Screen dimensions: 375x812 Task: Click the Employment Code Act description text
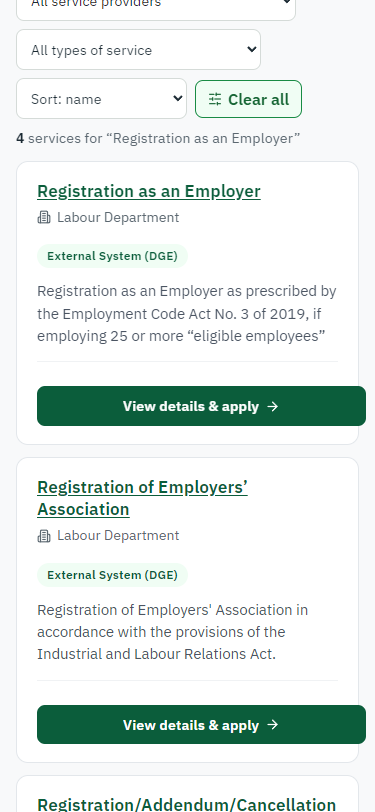coord(187,314)
